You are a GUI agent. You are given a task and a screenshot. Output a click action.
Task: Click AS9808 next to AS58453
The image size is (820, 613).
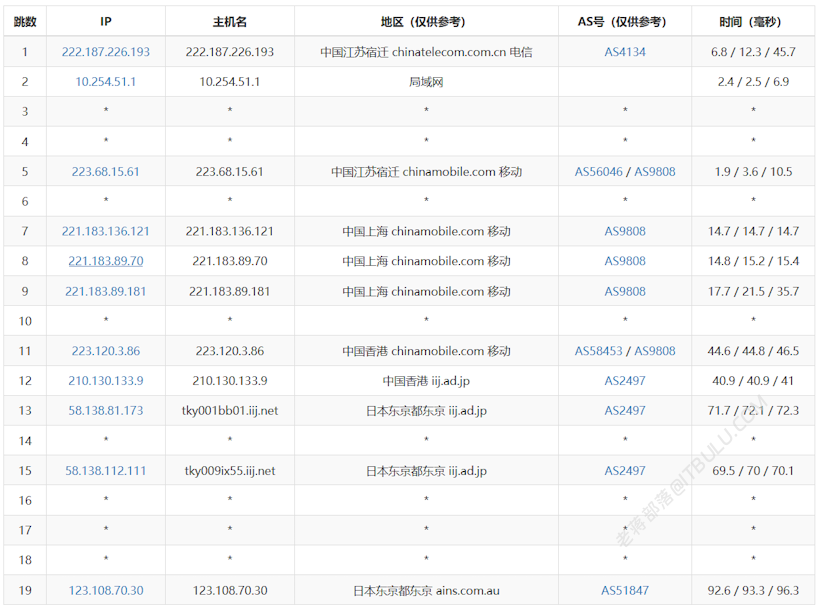(x=655, y=351)
